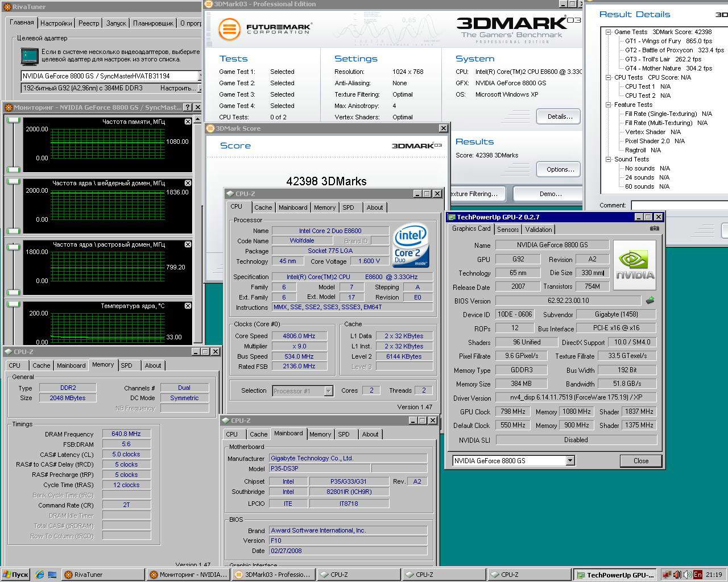The width and height of the screenshot is (728, 582).
Task: Collapse the Feature Tests tree node
Action: 608,105
